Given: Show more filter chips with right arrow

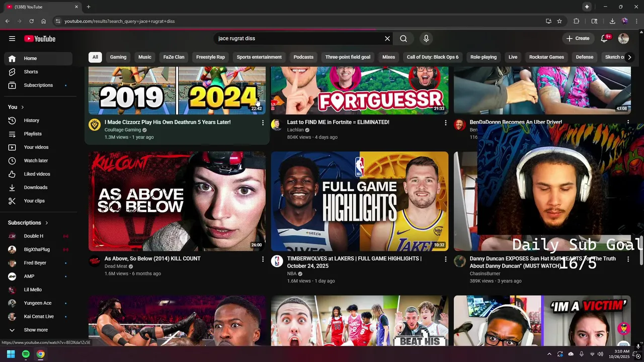Looking at the screenshot, I should point(629,57).
